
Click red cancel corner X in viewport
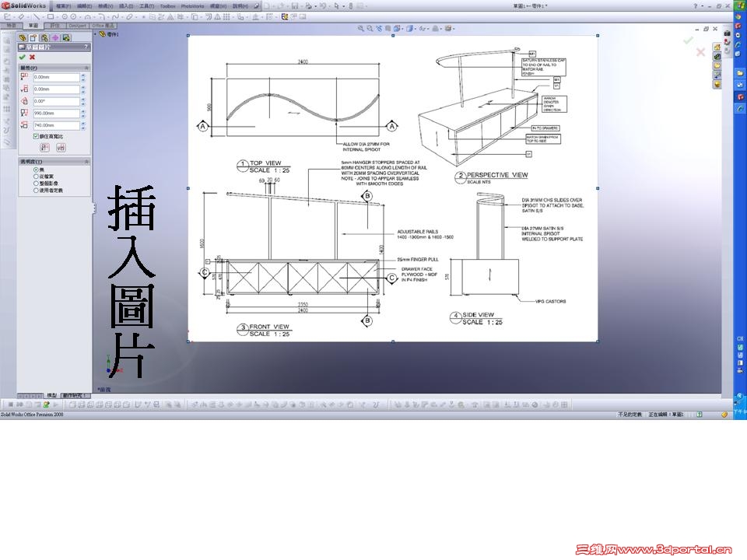[700, 52]
